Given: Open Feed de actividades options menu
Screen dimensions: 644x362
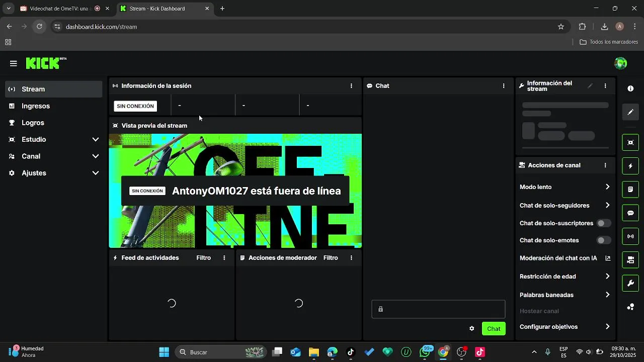Looking at the screenshot, I should click(224, 258).
